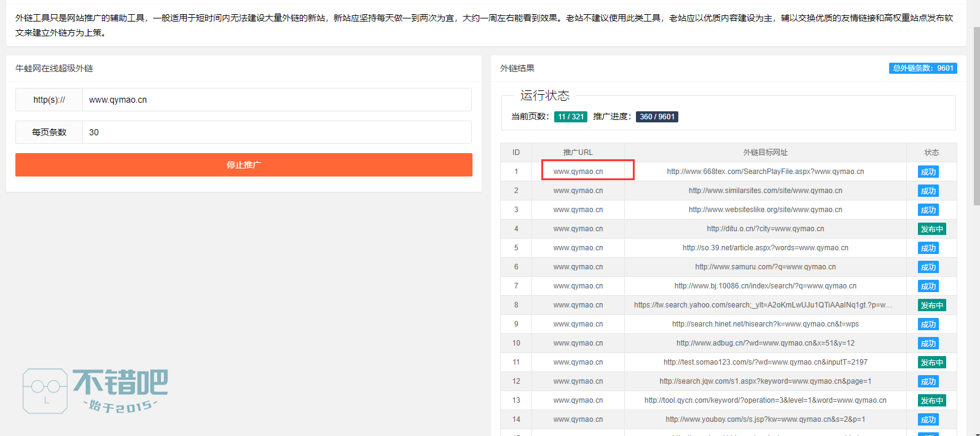Click the 总外链条数 9601 badge
The height and width of the screenshot is (436, 980).
tap(922, 68)
